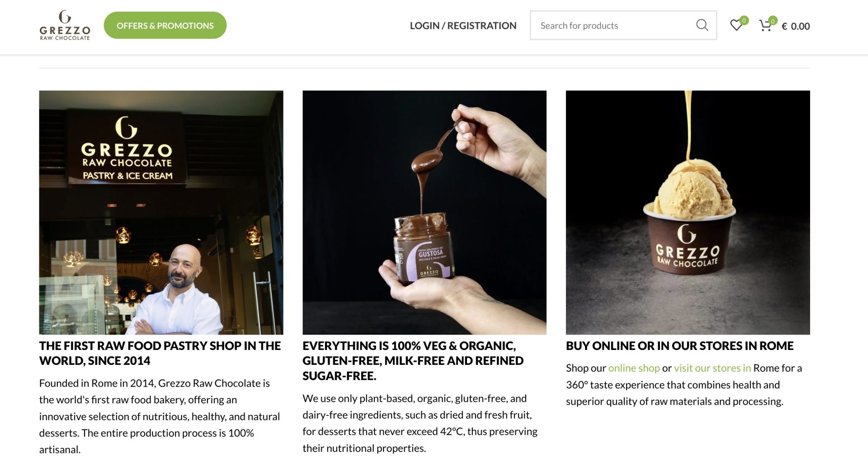Click the Grezzo Raw Chocolate logo
This screenshot has height=458, width=868.
point(64,25)
